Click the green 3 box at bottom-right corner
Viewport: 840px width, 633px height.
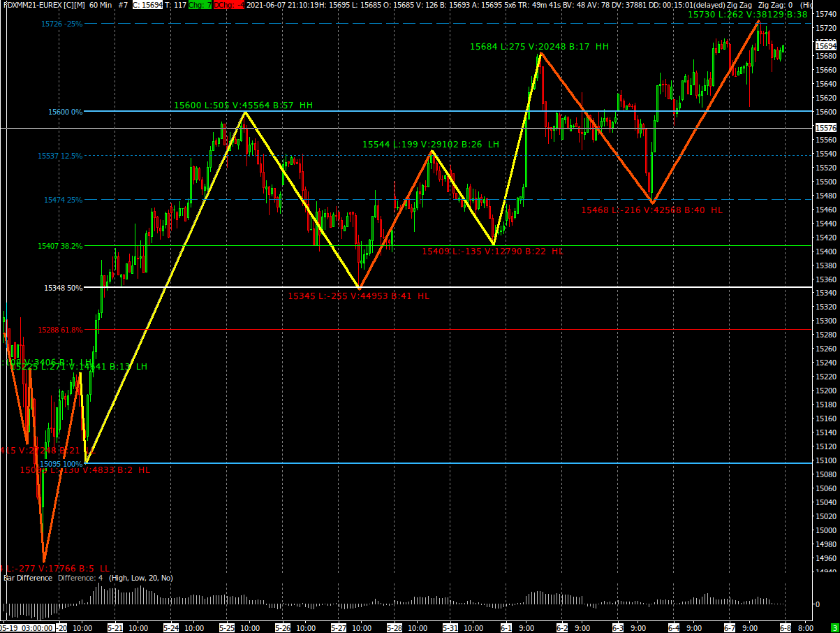coord(834,628)
